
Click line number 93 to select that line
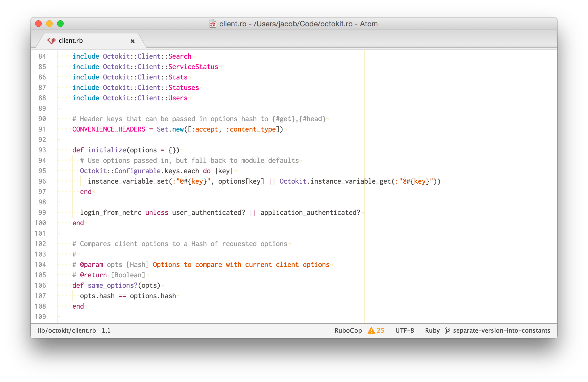pyautogui.click(x=42, y=150)
